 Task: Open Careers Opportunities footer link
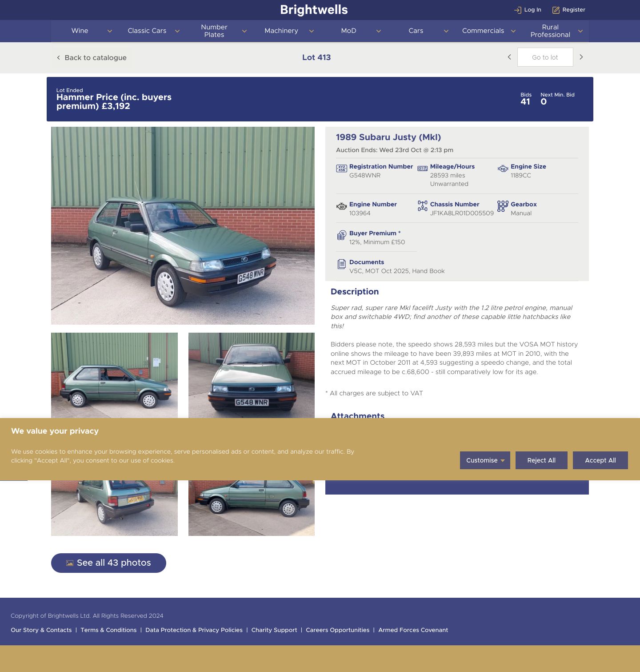[x=338, y=630]
